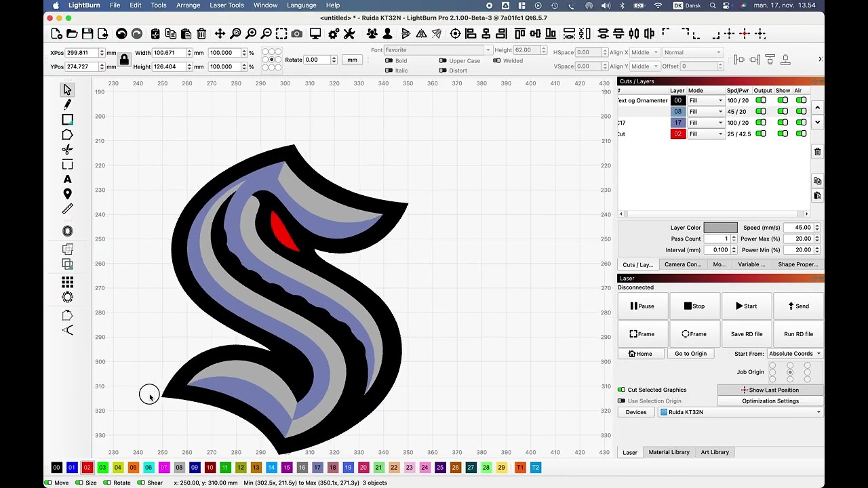Select the Create Text tool
The image size is (868, 488).
coord(67,180)
